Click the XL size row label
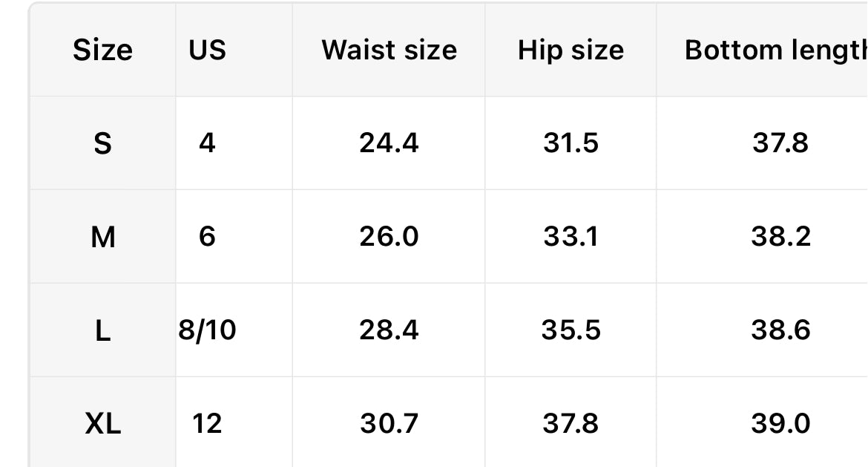 102,424
